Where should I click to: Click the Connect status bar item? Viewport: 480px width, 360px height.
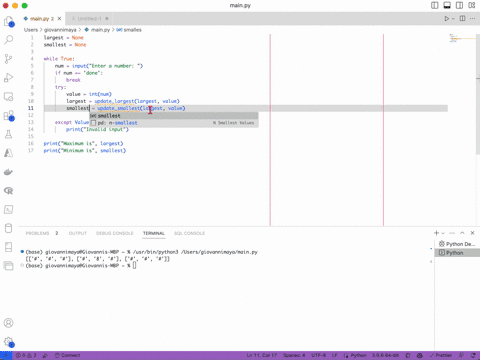point(68,355)
